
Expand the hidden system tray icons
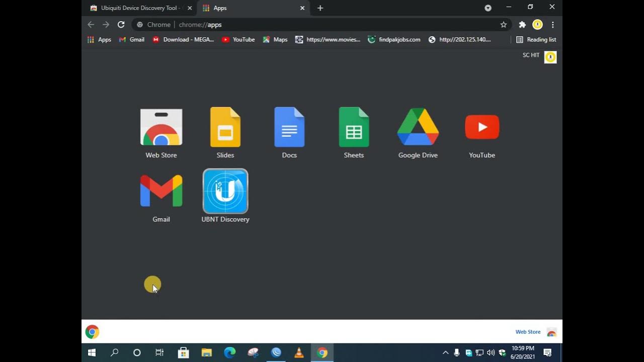click(x=445, y=352)
